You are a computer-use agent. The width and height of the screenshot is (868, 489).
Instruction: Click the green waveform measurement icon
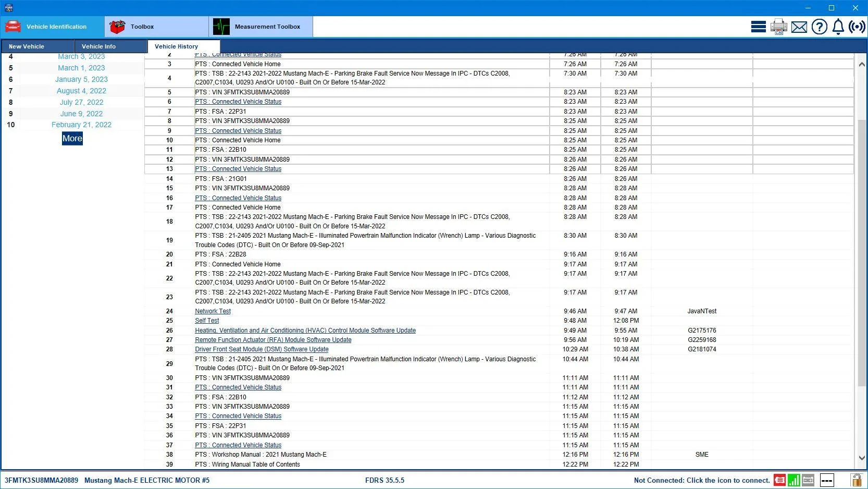point(221,27)
